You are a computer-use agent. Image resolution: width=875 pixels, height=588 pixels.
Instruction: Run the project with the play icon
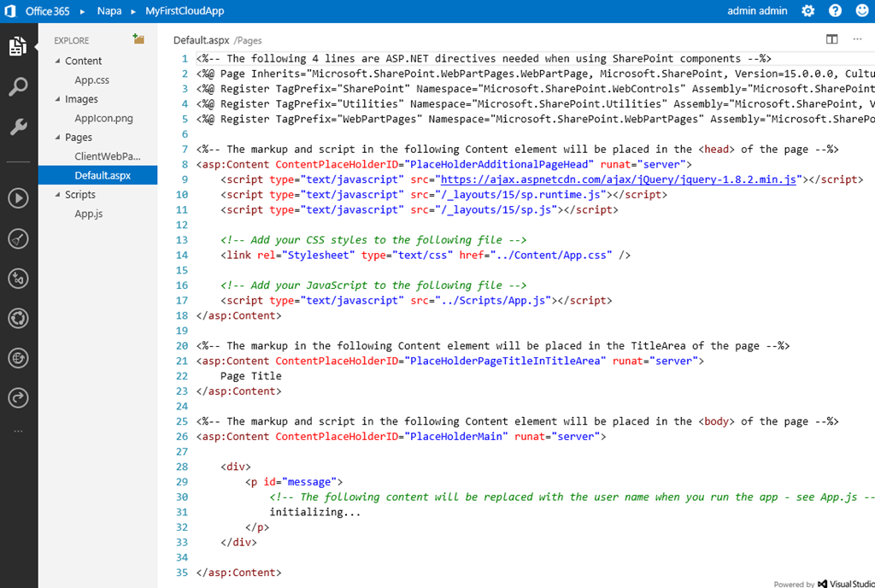point(18,199)
